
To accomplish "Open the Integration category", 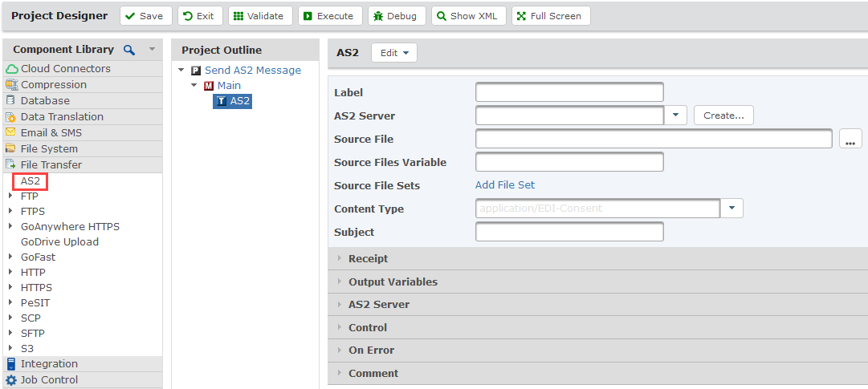I will coord(83,363).
